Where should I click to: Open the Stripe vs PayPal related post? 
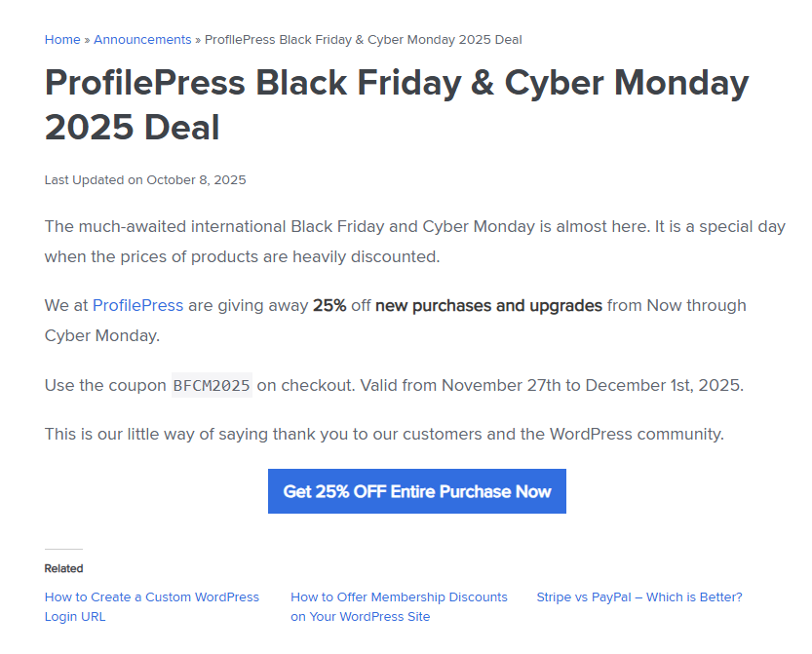point(638,596)
